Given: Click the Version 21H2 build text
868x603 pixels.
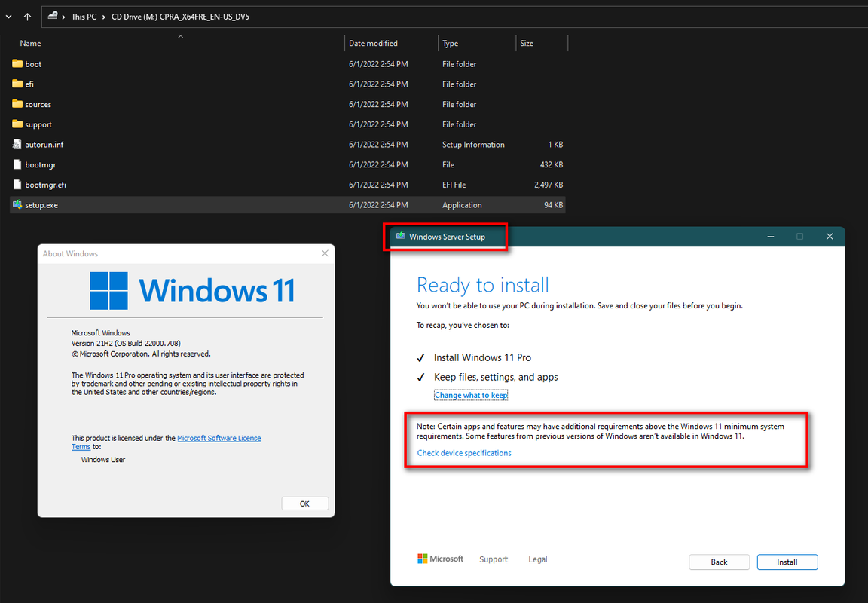Looking at the screenshot, I should tap(127, 343).
